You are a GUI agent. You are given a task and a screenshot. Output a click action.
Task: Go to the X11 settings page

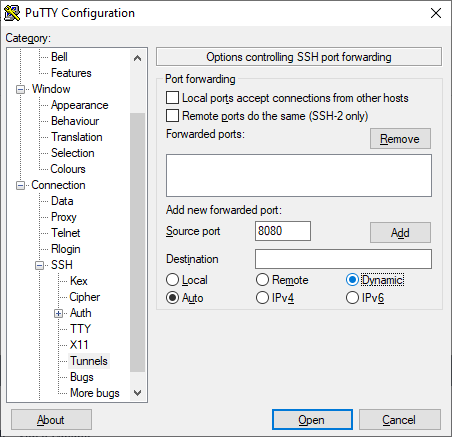point(79,345)
